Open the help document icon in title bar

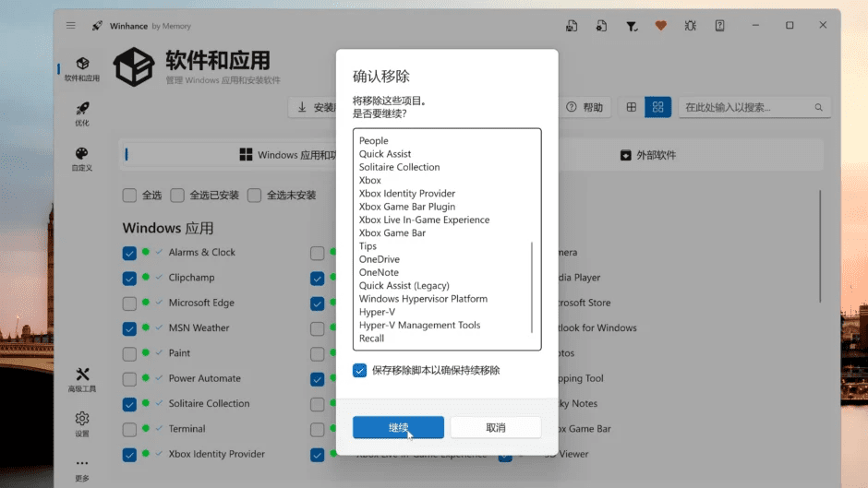click(x=719, y=26)
